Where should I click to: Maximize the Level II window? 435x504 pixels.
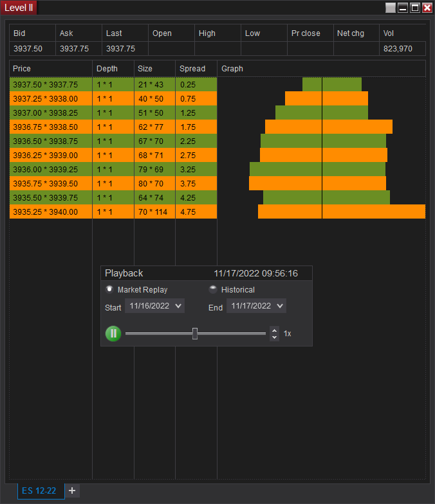[415, 8]
